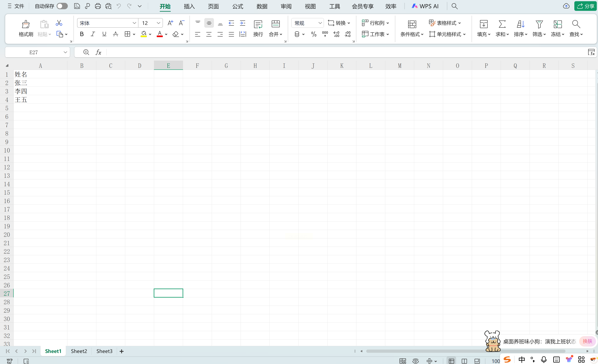Viewport: 598px width, 364px height.
Task: Click the Freeze panes (冻结) icon
Action: pyautogui.click(x=557, y=24)
